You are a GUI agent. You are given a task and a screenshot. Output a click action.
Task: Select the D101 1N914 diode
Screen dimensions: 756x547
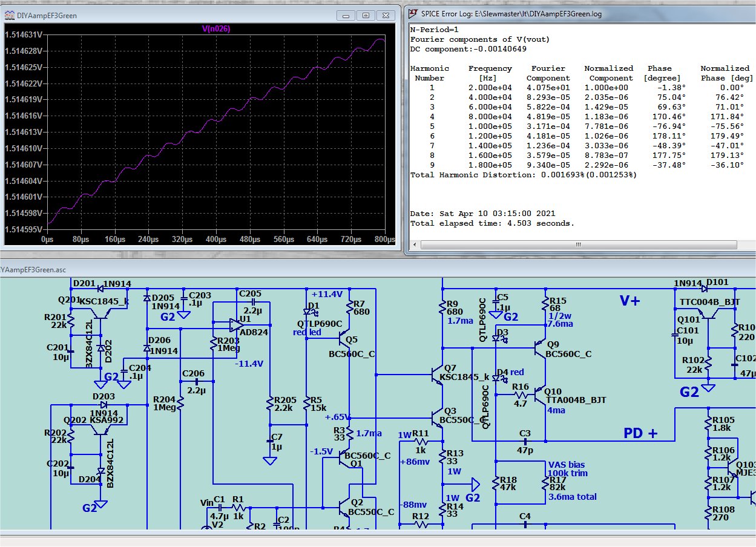pyautogui.click(x=704, y=288)
